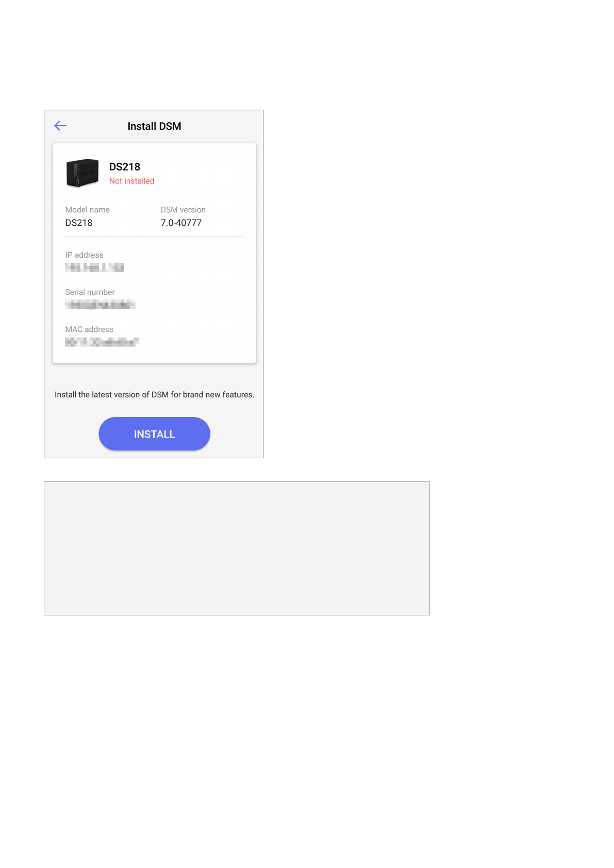Click the blurred IP address value
This screenshot has height=868, width=614.
click(94, 267)
